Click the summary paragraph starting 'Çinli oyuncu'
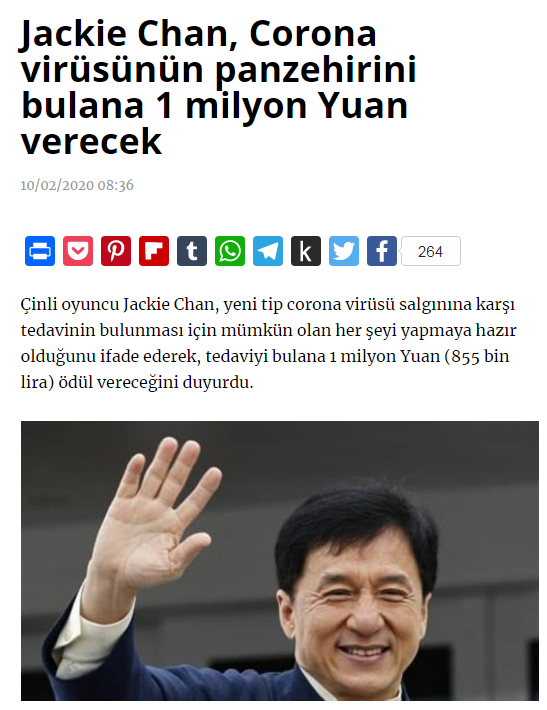The height and width of the screenshot is (710, 547). coord(268,343)
